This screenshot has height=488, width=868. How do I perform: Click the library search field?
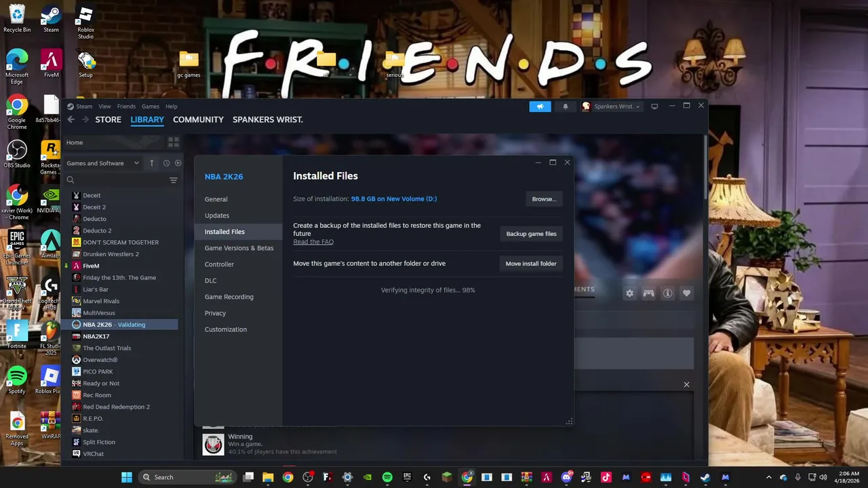[x=115, y=180]
